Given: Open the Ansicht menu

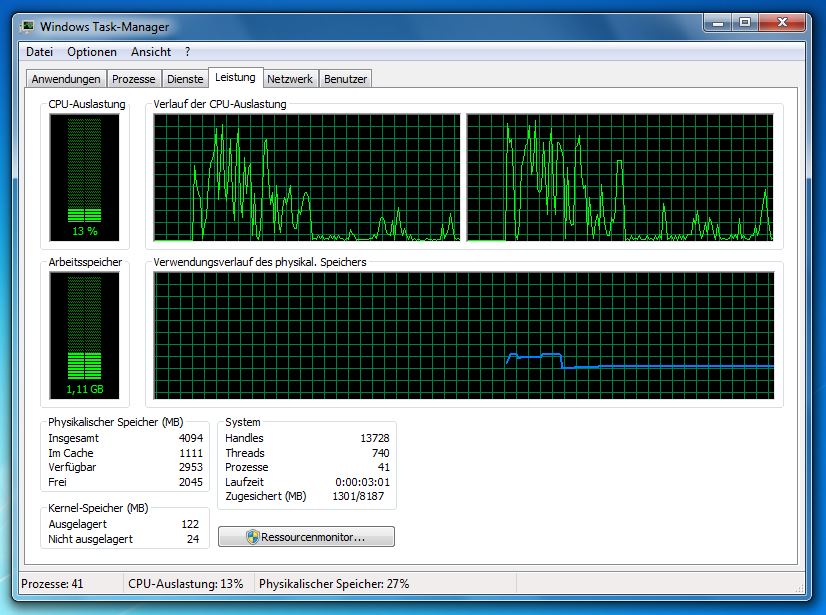Looking at the screenshot, I should 151,52.
